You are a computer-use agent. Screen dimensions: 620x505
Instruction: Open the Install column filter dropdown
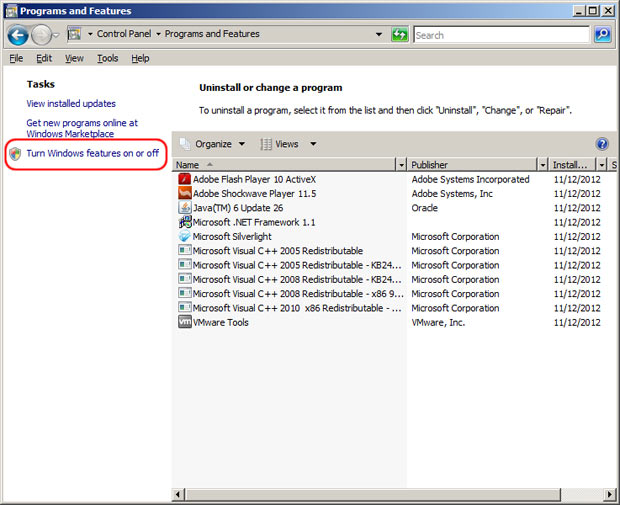(602, 165)
